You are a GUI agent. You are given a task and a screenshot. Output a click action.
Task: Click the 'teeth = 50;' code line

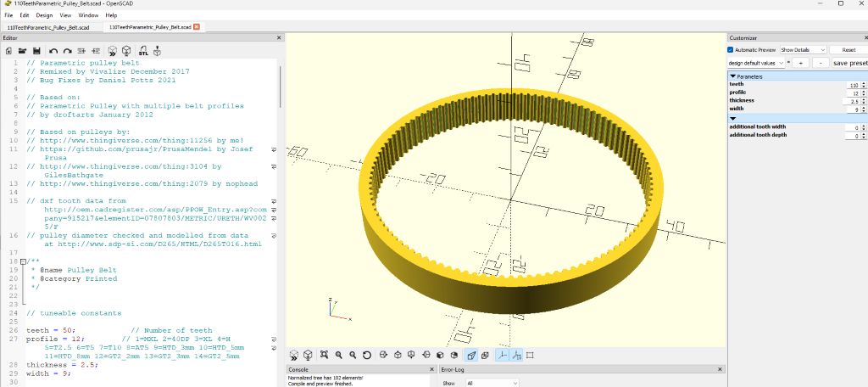tap(50, 330)
